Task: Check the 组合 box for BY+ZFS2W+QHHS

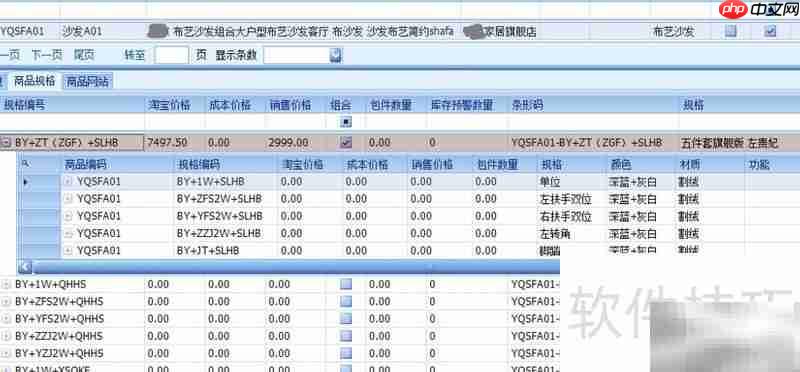Action: (x=346, y=302)
